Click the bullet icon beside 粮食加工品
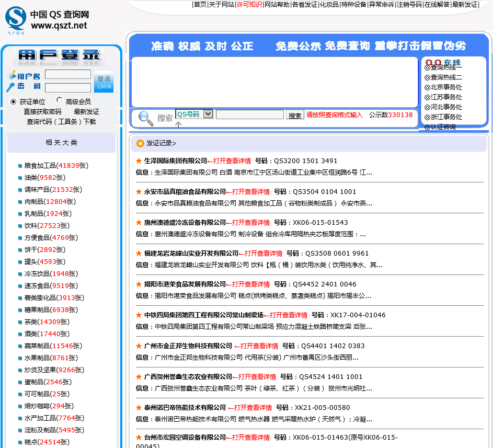Screen dimensions: 493x448 (x=20, y=166)
